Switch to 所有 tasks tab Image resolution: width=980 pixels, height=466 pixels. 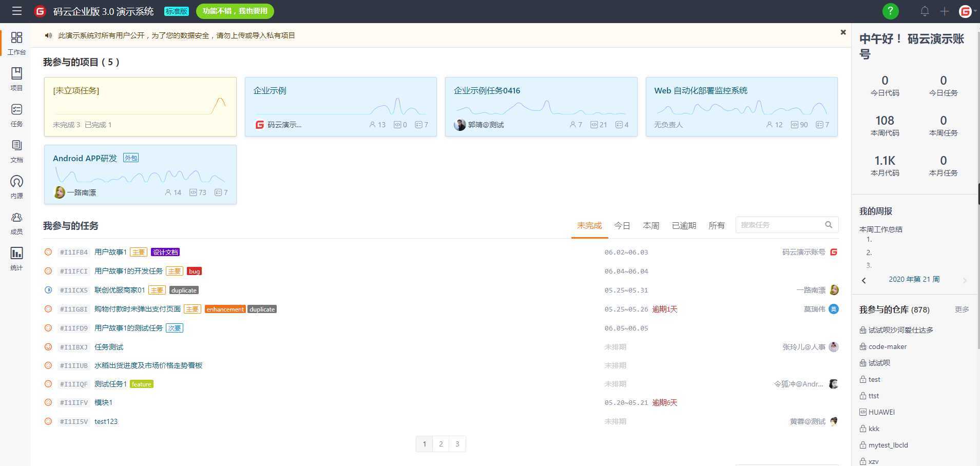tap(717, 226)
